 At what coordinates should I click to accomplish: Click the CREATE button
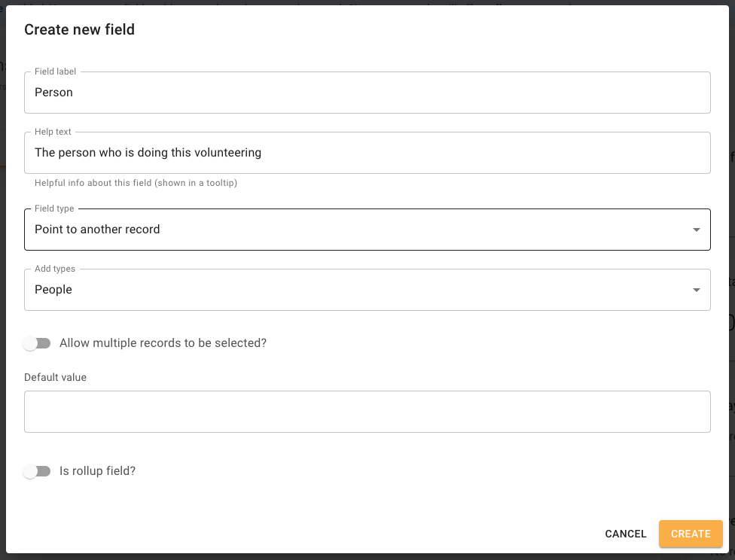click(691, 534)
